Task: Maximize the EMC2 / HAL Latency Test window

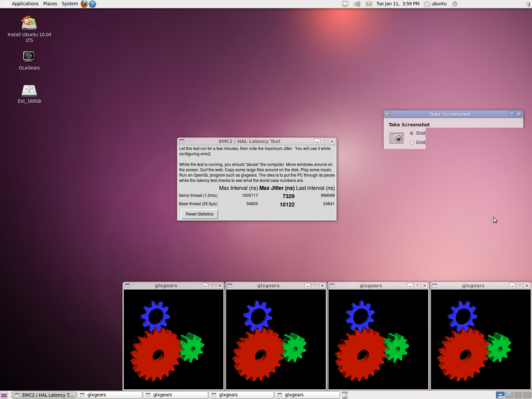Action: (325, 141)
